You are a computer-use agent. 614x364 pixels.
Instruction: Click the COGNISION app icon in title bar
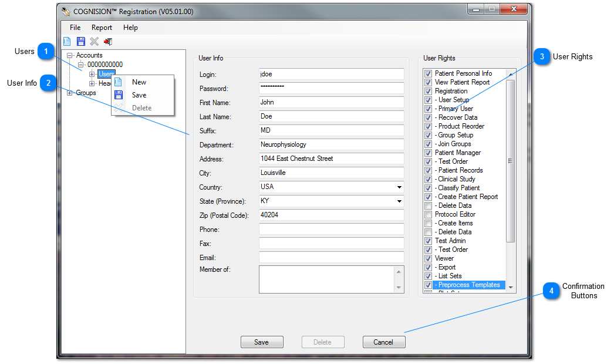coord(66,11)
